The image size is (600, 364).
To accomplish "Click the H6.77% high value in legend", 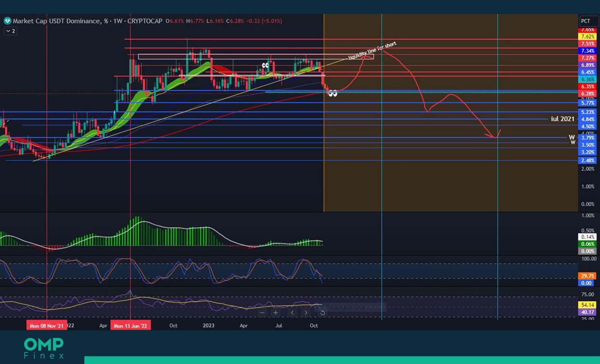I will tap(195, 21).
